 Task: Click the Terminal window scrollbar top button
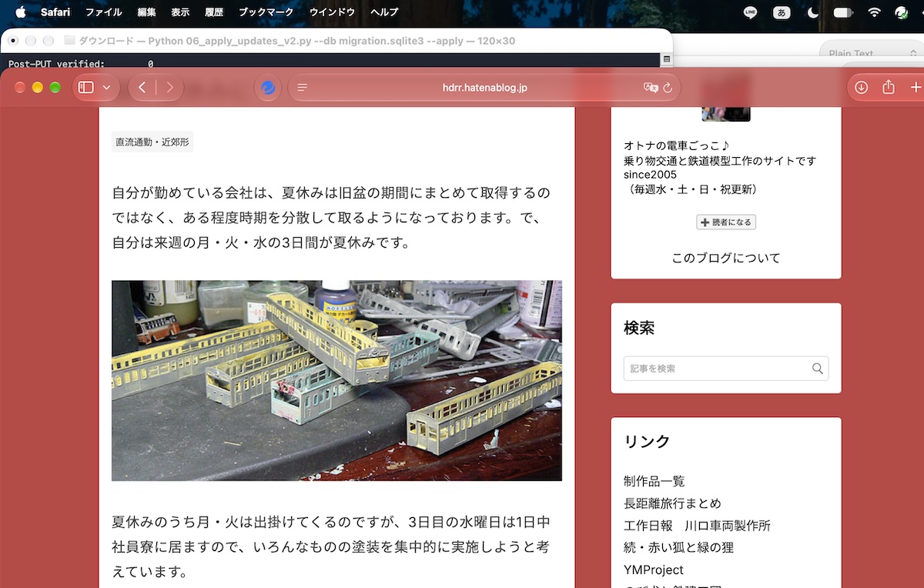click(x=667, y=59)
